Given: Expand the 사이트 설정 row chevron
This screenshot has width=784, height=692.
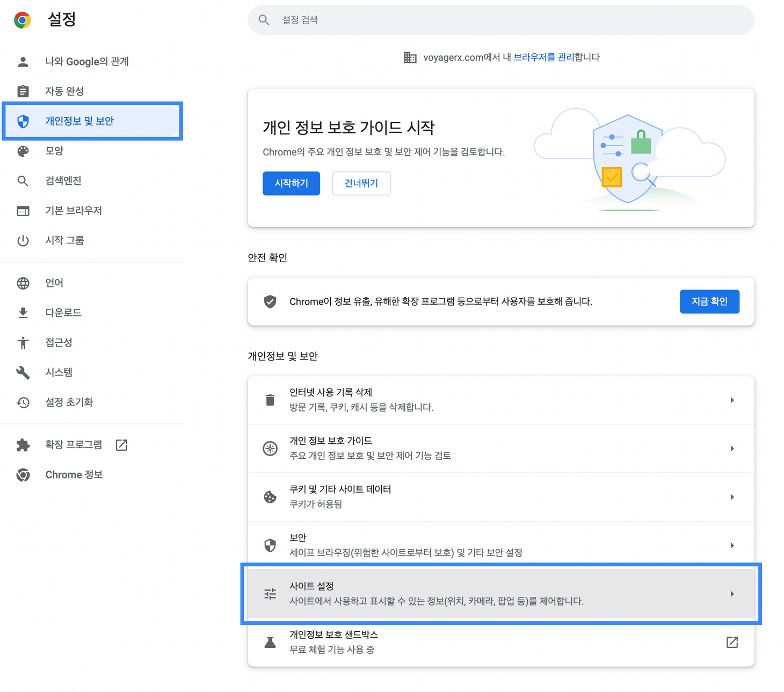Looking at the screenshot, I should (x=732, y=594).
